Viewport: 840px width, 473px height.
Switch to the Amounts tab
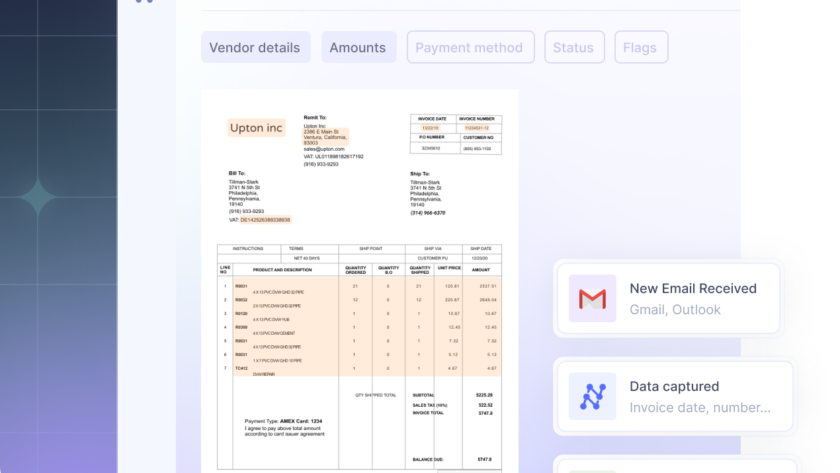pos(358,47)
